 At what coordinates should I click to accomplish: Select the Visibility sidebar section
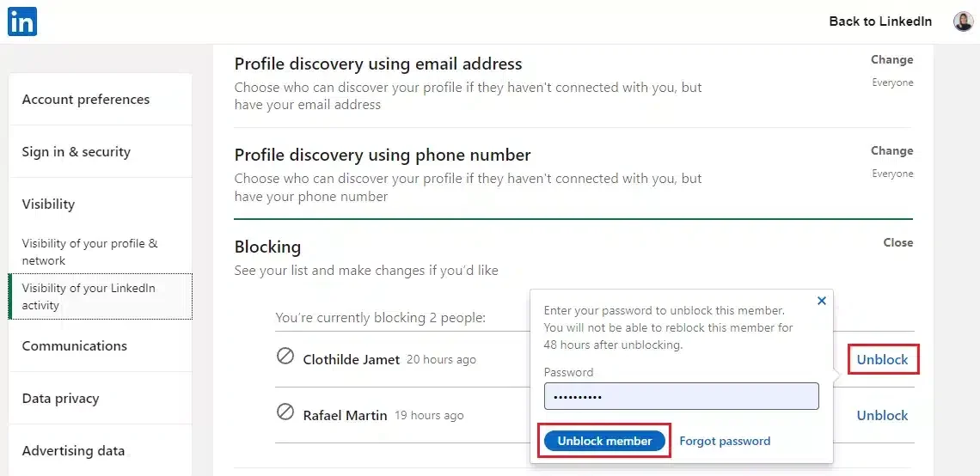pos(48,204)
